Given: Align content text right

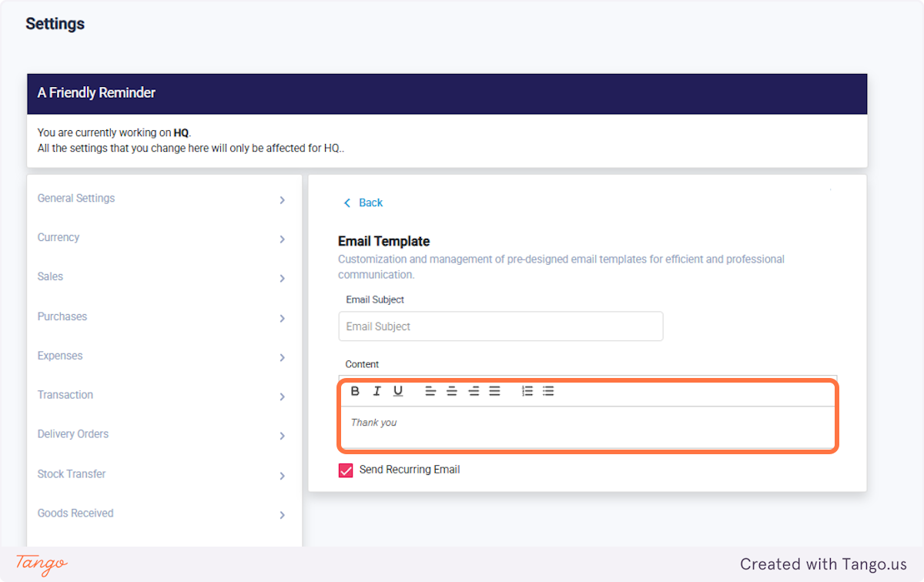Looking at the screenshot, I should pyautogui.click(x=474, y=391).
